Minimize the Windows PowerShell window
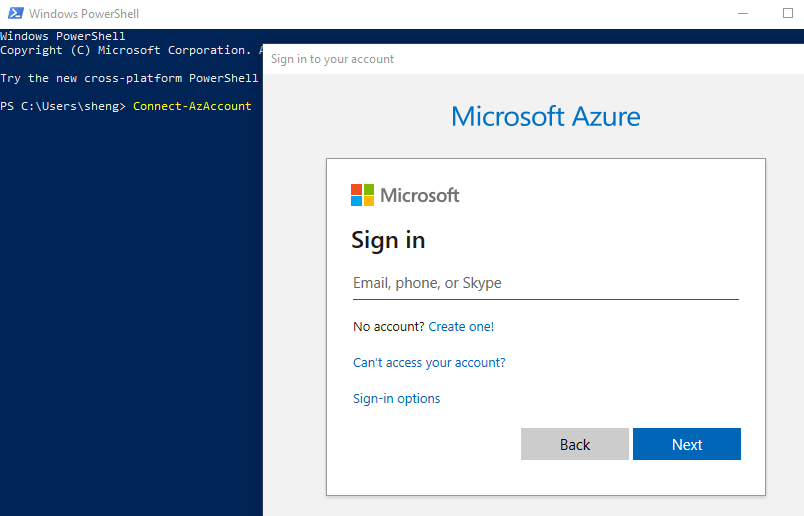This screenshot has height=516, width=804. coord(742,14)
